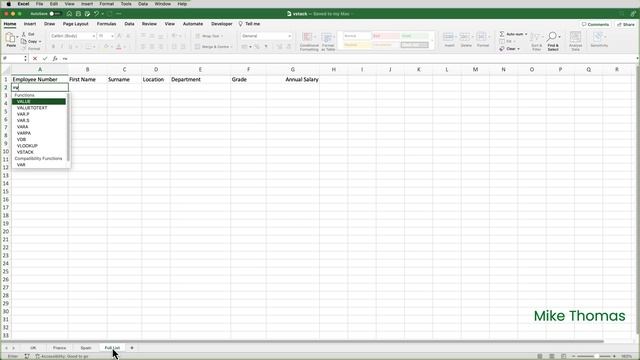Open the Comments pane button
This screenshot has width=640, height=360.
(x=596, y=24)
